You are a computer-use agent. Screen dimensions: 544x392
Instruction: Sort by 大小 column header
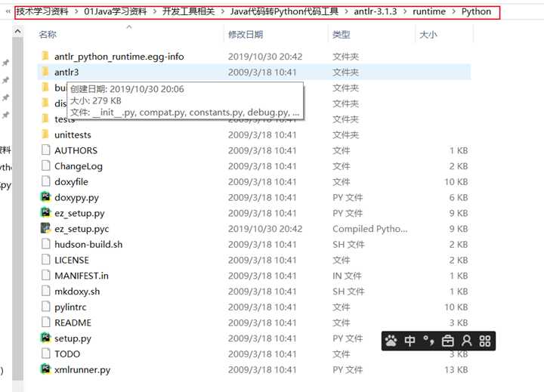428,34
